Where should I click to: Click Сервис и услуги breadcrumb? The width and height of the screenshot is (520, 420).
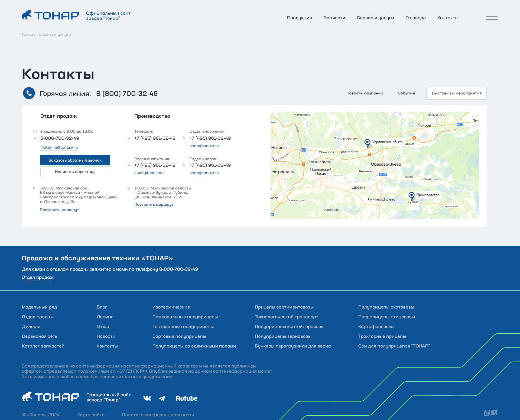coord(55,34)
